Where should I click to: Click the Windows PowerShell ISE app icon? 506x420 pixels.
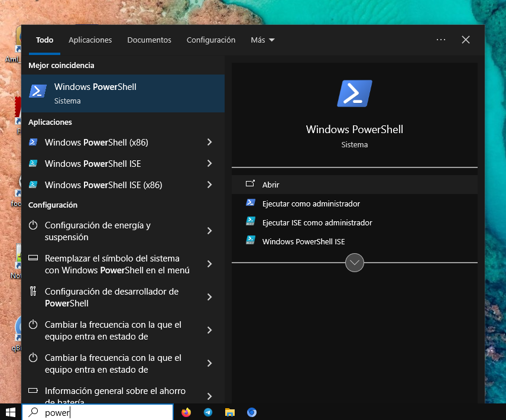[x=33, y=163]
